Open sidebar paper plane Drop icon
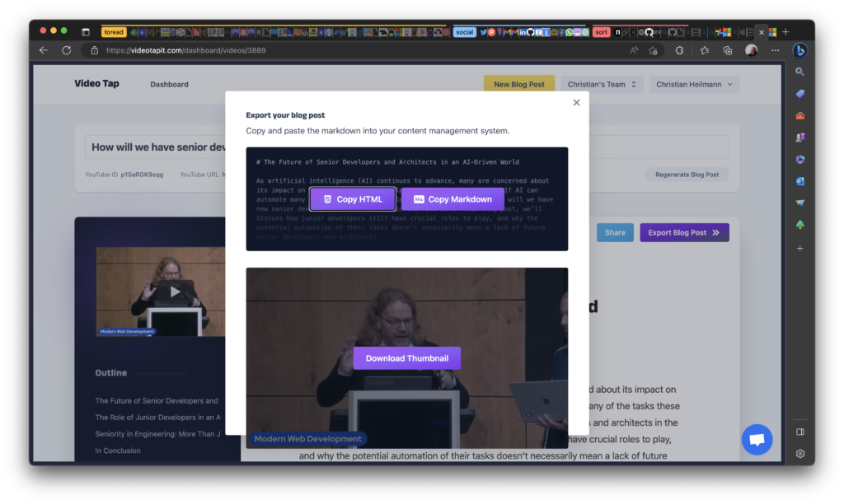Viewport: 844px width, 504px height. click(x=799, y=203)
